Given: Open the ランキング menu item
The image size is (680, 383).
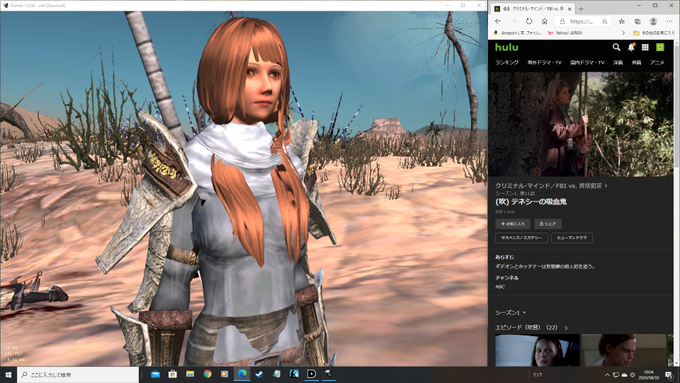Looking at the screenshot, I should pyautogui.click(x=507, y=62).
